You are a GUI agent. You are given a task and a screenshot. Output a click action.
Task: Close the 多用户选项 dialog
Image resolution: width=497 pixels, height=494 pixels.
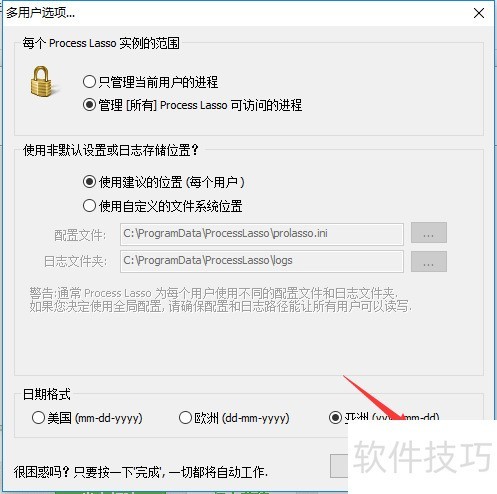[x=479, y=13]
